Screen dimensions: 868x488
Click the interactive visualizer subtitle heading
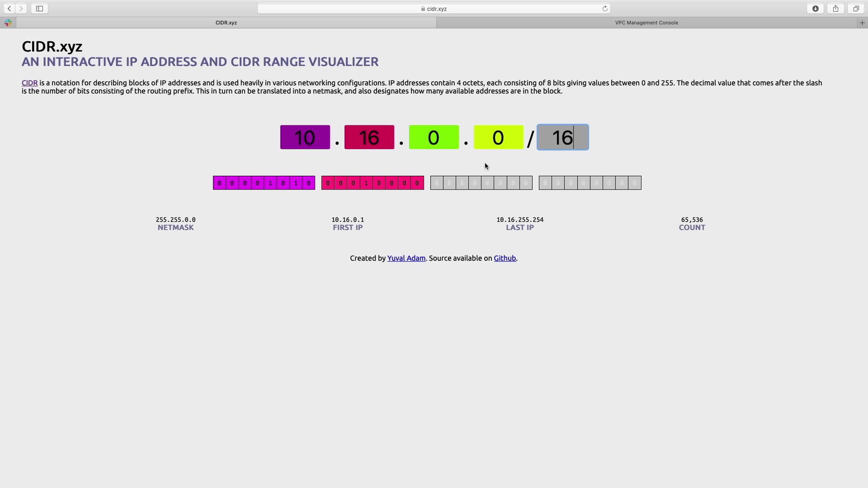pos(200,62)
